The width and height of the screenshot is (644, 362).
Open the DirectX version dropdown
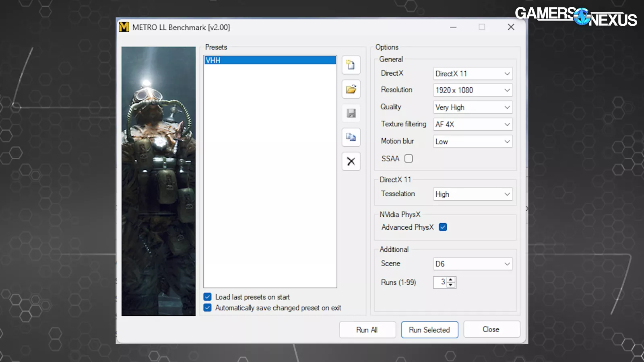pos(473,74)
